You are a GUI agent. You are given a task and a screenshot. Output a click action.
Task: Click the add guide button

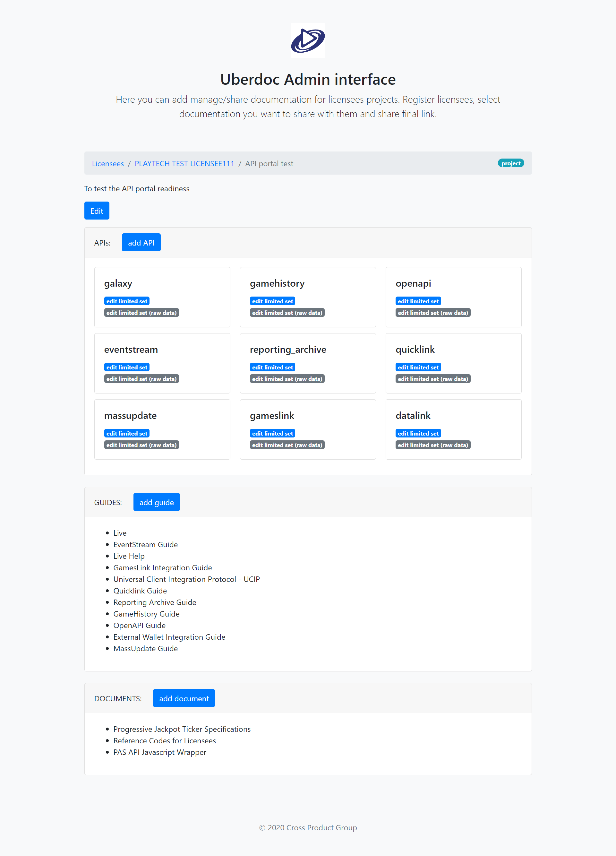point(157,502)
